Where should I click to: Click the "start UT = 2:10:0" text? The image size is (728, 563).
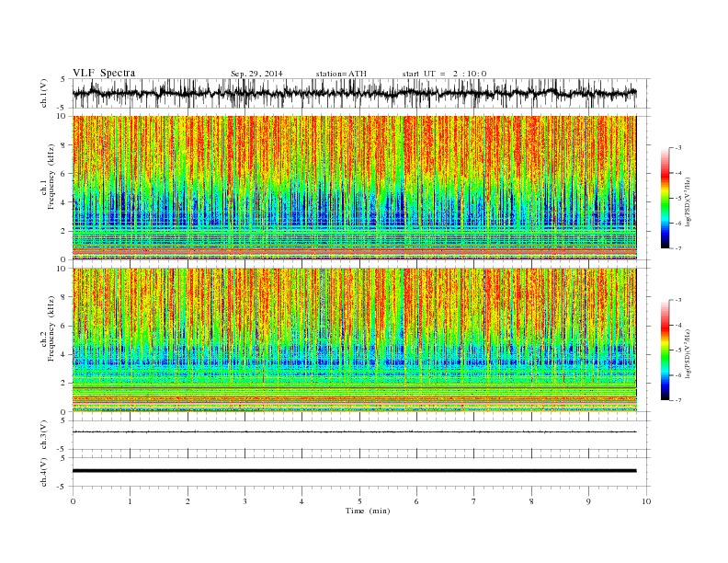(x=444, y=74)
